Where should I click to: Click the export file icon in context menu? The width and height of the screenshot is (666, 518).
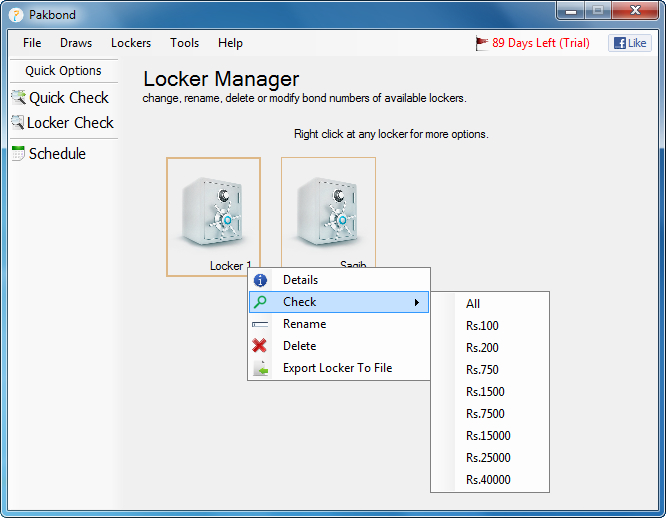click(x=261, y=368)
